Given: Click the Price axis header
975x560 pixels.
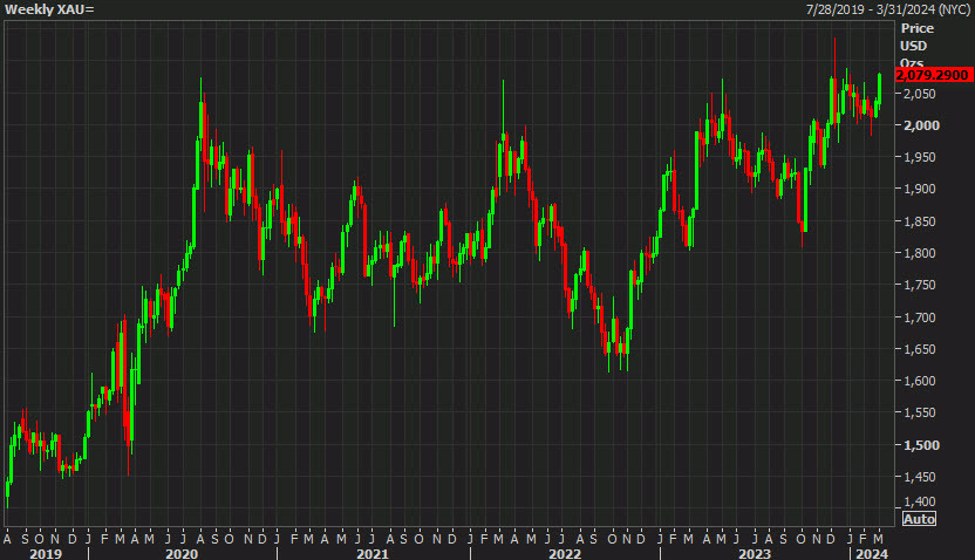Looking at the screenshot, I should (x=916, y=29).
